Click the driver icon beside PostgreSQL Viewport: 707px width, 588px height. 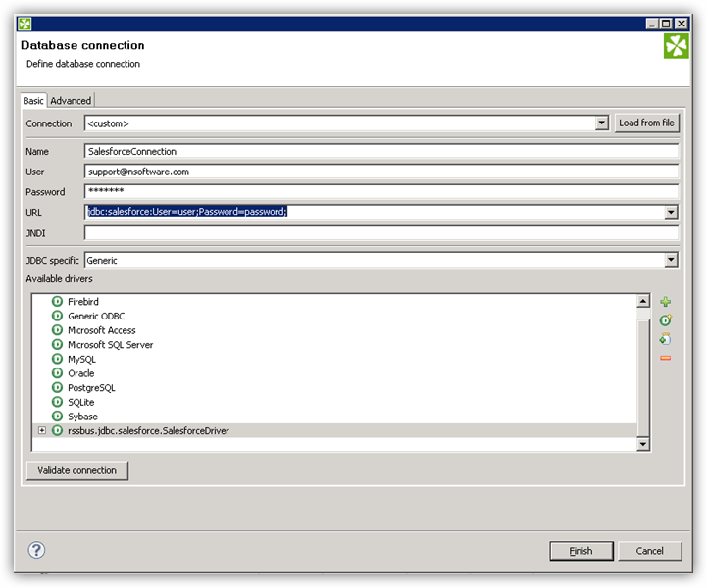tap(58, 388)
